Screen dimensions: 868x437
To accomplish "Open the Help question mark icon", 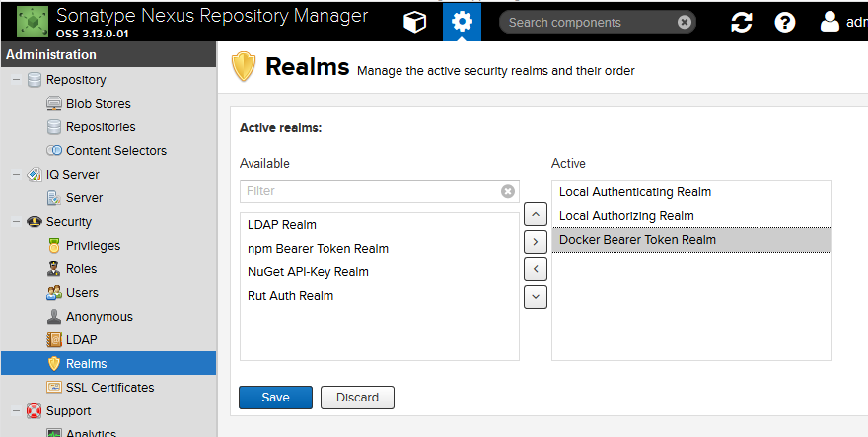I will 785,22.
